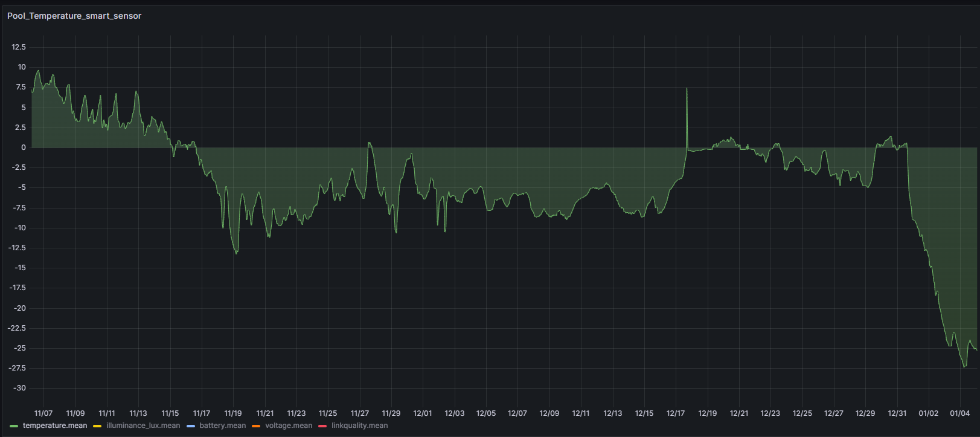
Task: Click the -20 y-axis value label
Action: (20, 308)
